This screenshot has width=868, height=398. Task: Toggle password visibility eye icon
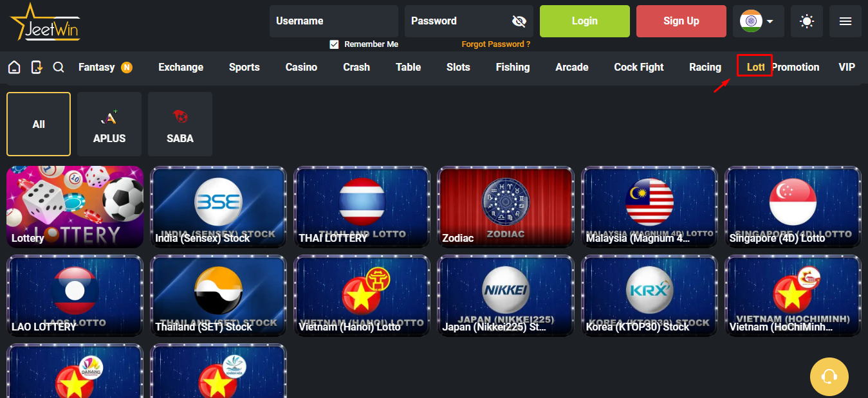pos(519,21)
